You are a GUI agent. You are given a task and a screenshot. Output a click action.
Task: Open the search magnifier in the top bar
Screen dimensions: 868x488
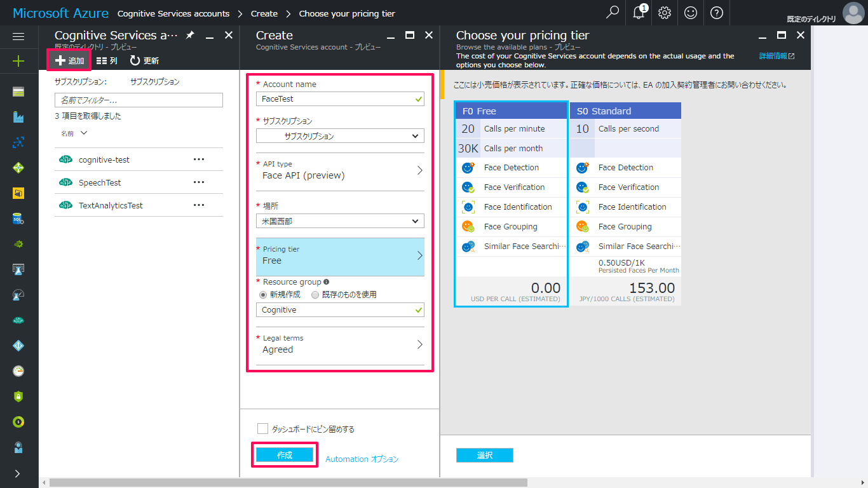tap(613, 13)
